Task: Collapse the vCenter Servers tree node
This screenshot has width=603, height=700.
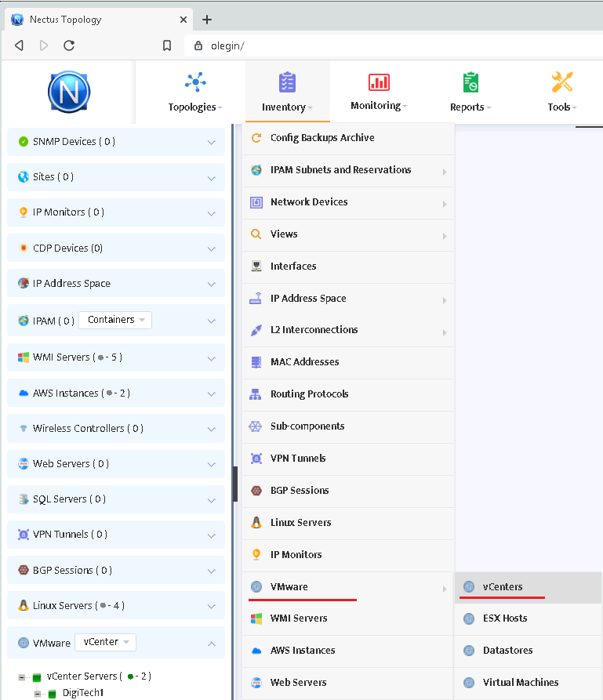Action: tap(21, 677)
